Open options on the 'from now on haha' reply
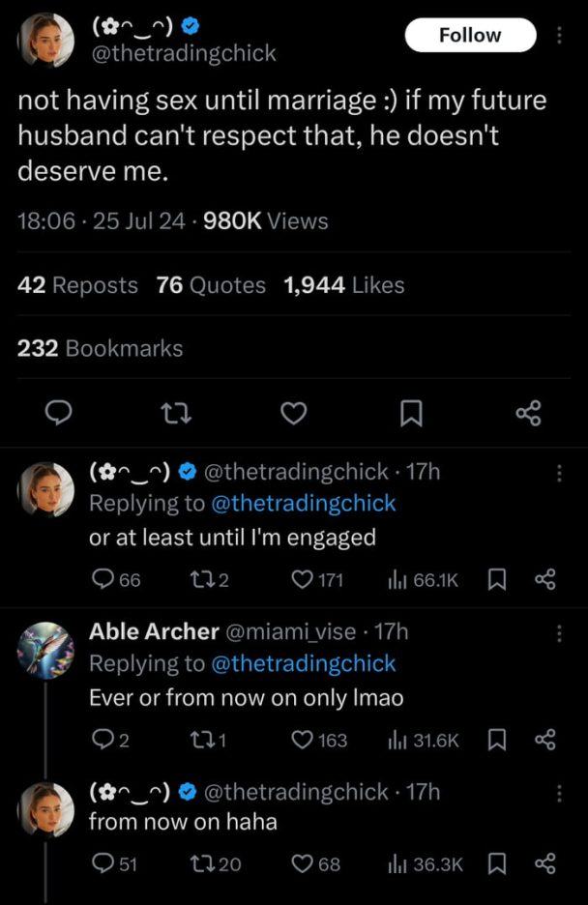The height and width of the screenshot is (905, 588). 558,791
